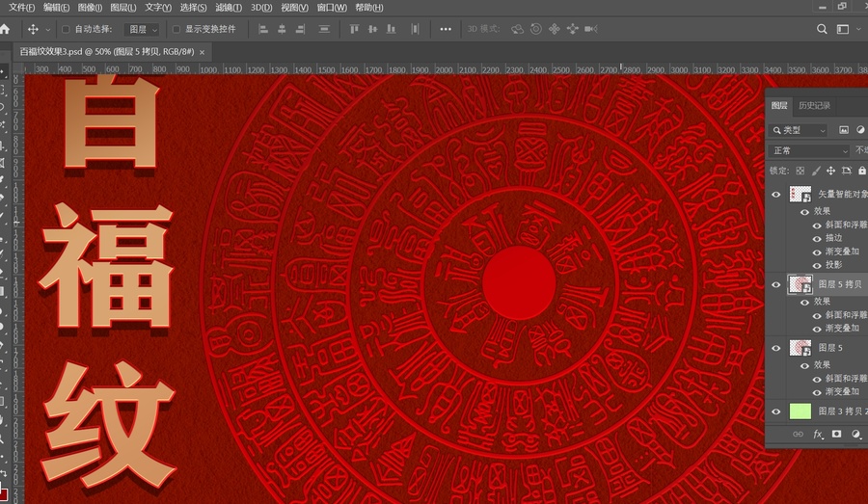Toggle 渐变叠加 visibility under 图层 5
868x504 pixels.
pos(817,392)
